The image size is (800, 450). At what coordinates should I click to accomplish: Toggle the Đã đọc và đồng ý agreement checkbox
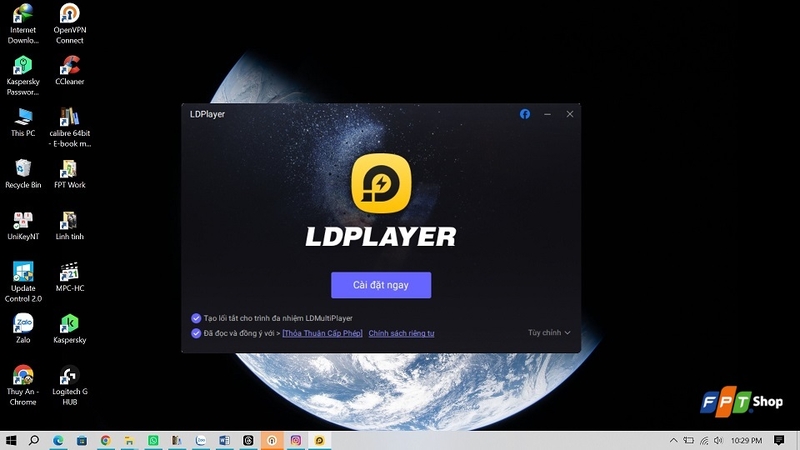coord(196,333)
